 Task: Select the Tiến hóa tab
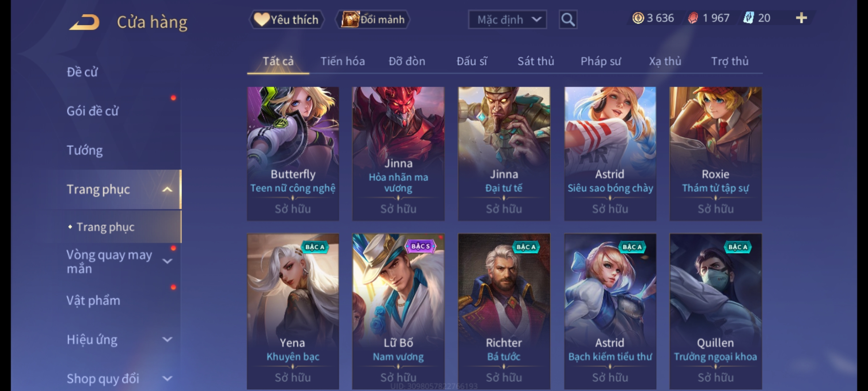(342, 61)
